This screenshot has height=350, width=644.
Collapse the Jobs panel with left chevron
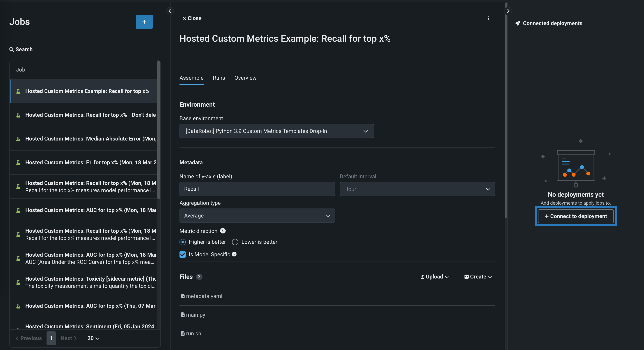pyautogui.click(x=170, y=11)
